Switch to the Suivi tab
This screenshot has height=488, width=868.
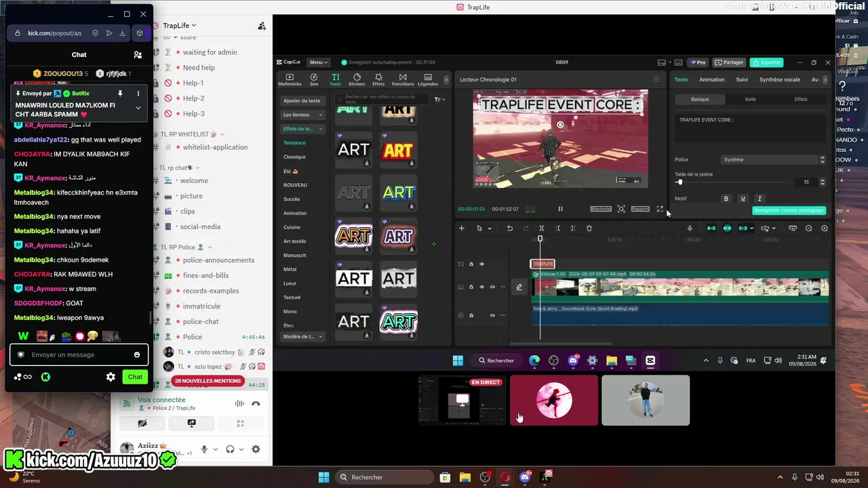point(742,79)
